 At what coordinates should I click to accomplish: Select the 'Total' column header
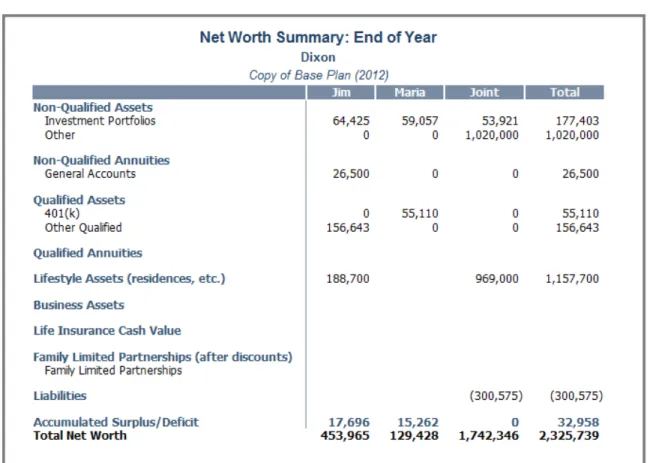565,92
